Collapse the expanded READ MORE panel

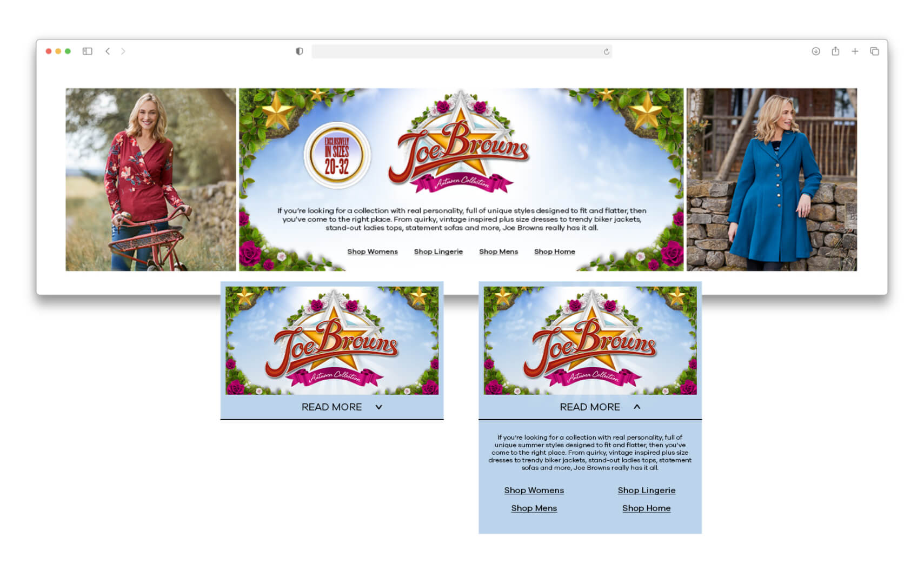click(x=636, y=407)
